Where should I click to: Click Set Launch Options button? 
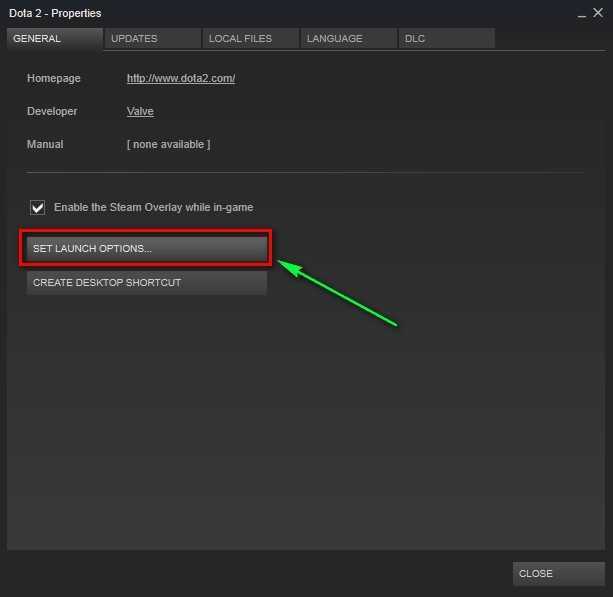pyautogui.click(x=147, y=249)
